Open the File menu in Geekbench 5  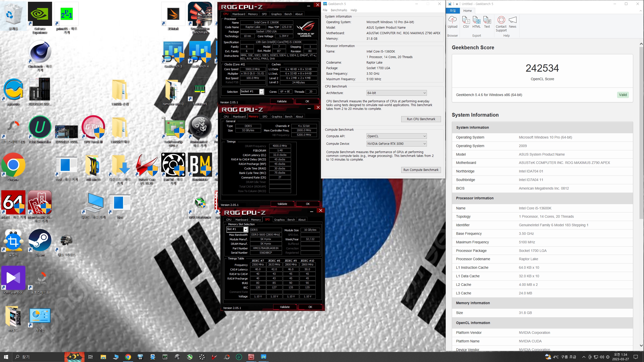tap(325, 10)
